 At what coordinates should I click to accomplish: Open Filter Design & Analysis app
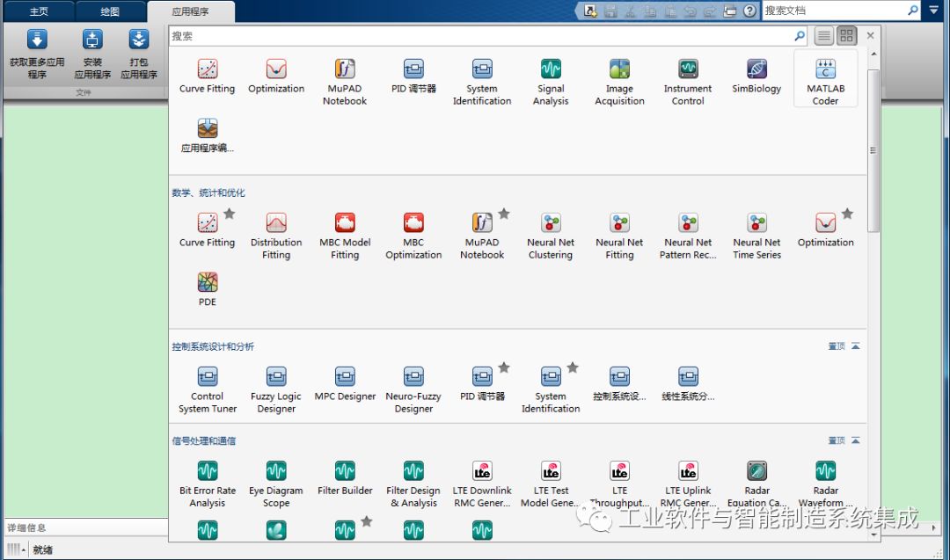[413, 484]
